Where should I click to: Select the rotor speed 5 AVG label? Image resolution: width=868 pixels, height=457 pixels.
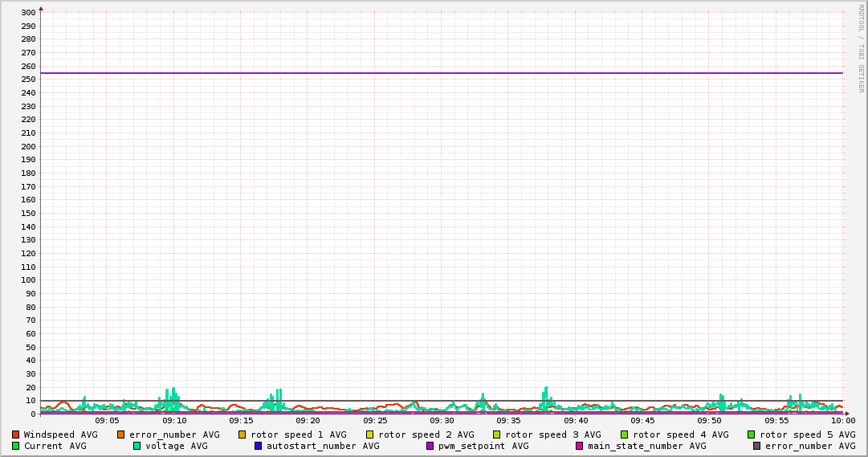coord(807,435)
